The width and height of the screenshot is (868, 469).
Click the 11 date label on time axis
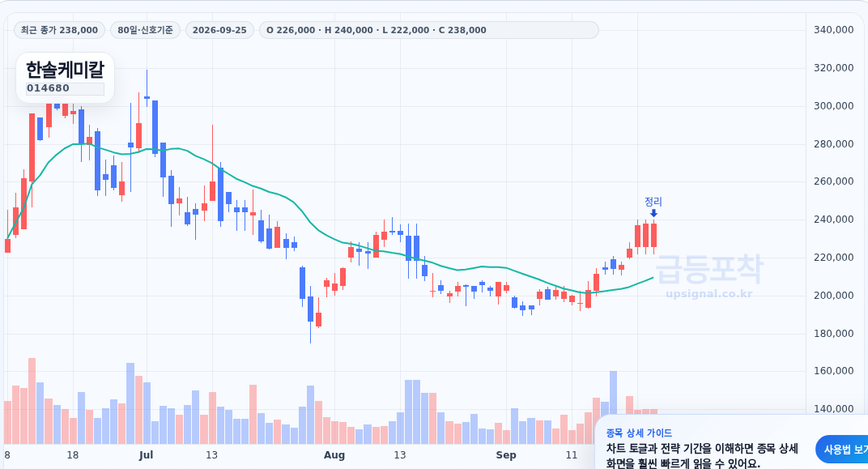[572, 455]
